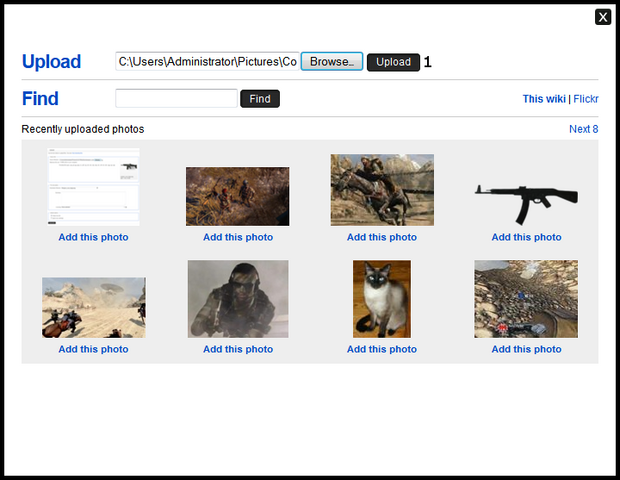The height and width of the screenshot is (480, 620).
Task: Switch search source to This wiki
Action: (x=544, y=99)
